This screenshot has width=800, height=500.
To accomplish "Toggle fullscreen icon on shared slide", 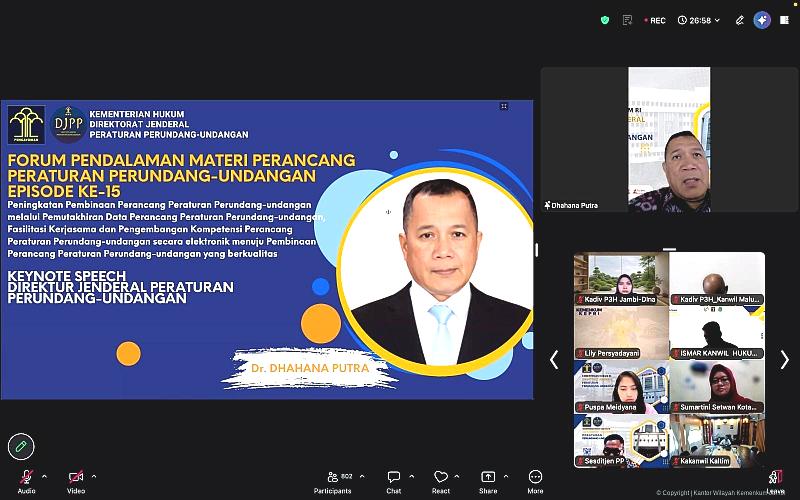I will point(504,106).
